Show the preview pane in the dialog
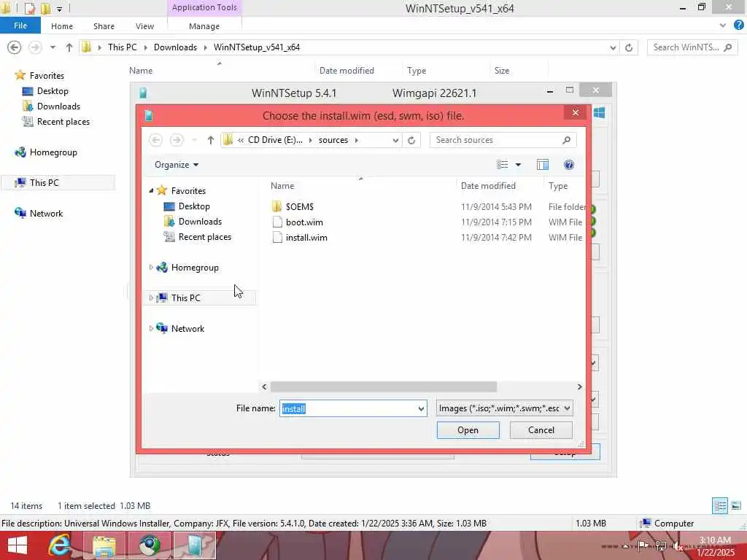The width and height of the screenshot is (747, 560). tap(543, 165)
